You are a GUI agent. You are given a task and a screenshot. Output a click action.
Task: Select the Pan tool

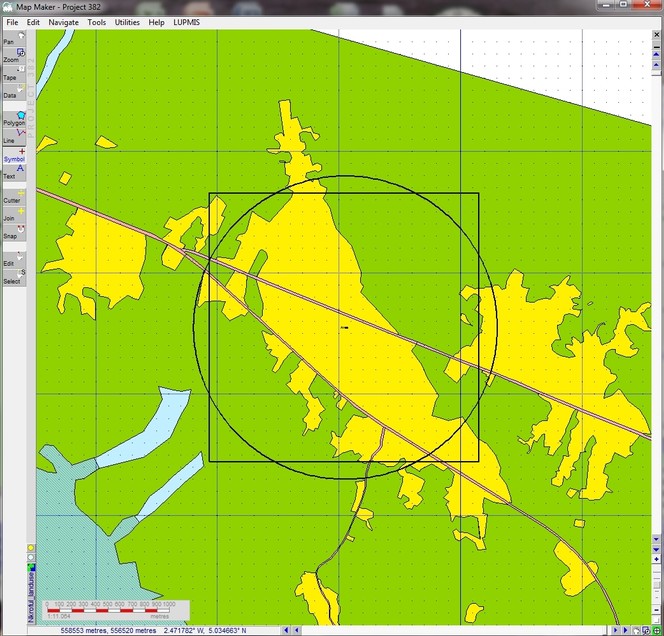[x=14, y=38]
